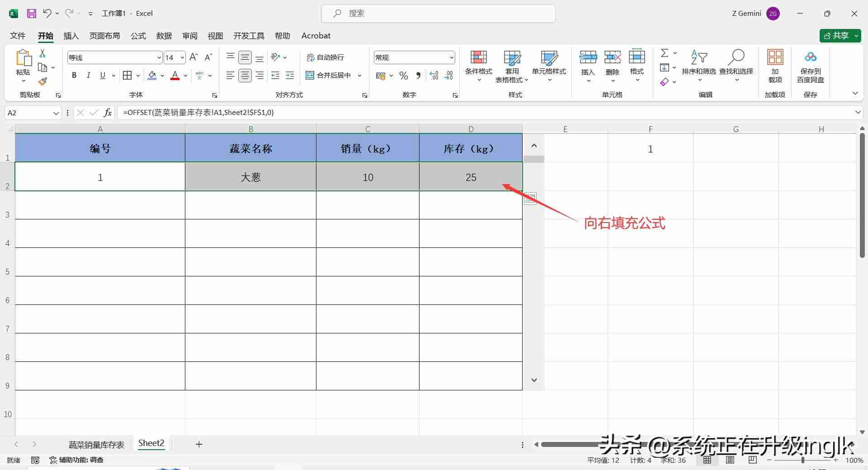Click the fill color bucket swatch

tap(152, 76)
